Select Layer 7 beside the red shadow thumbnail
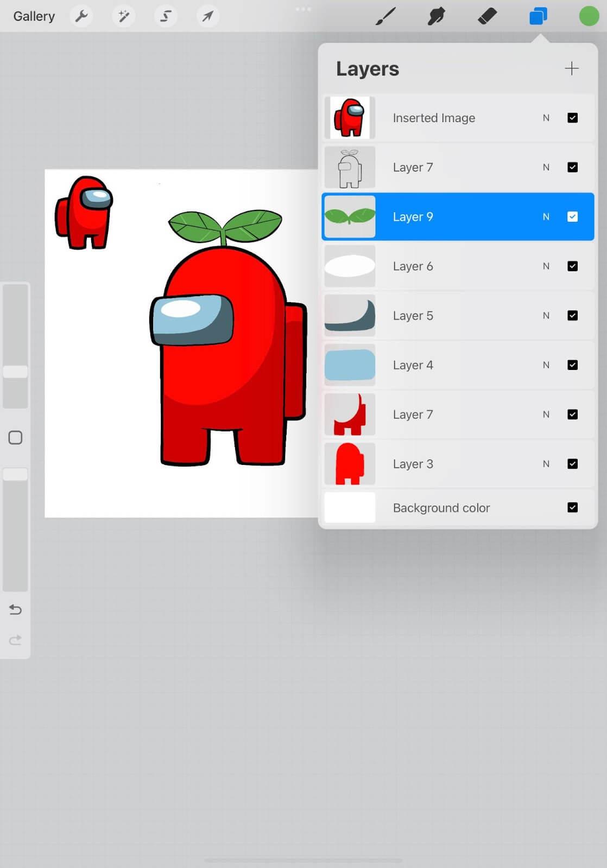This screenshot has width=607, height=868. [413, 414]
